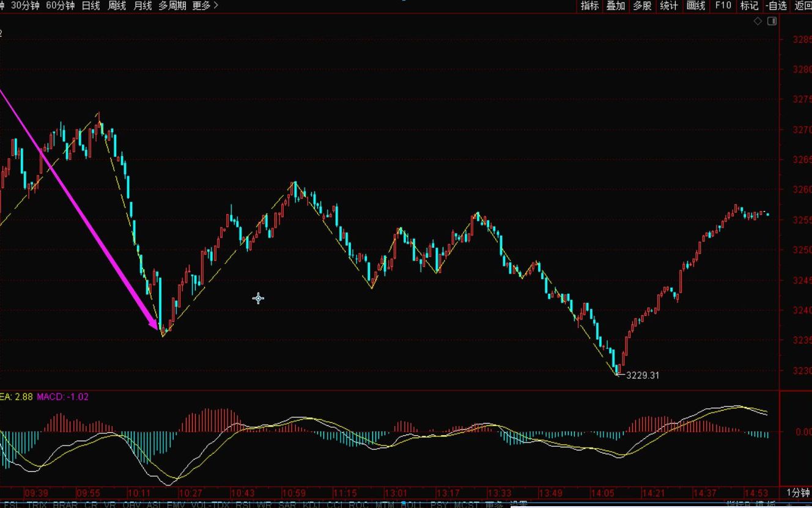
Task: Click the 13:01 time axis label
Action: [396, 493]
